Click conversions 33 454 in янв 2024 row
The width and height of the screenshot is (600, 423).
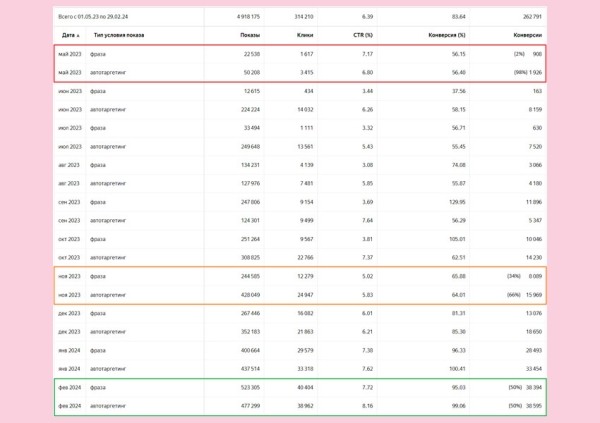coord(534,369)
